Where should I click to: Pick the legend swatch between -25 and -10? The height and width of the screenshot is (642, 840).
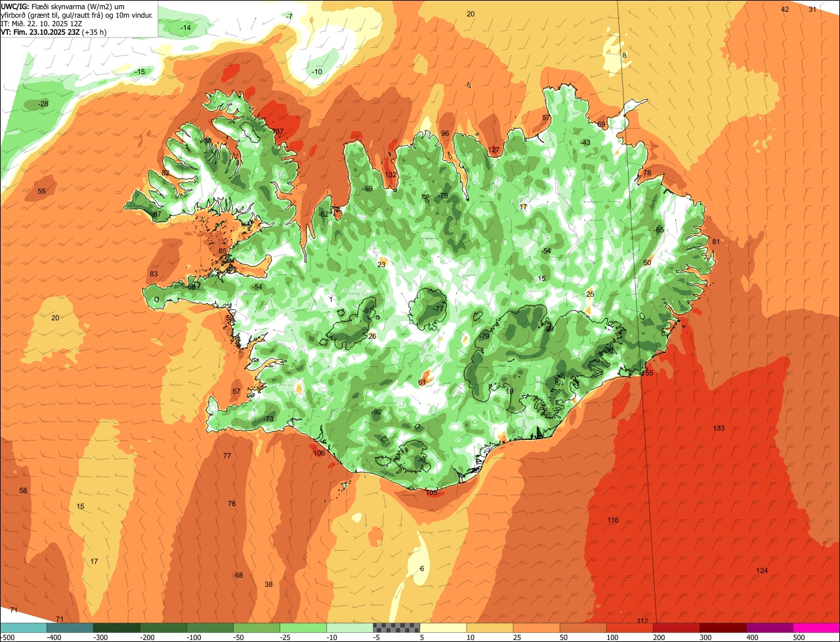(x=303, y=628)
